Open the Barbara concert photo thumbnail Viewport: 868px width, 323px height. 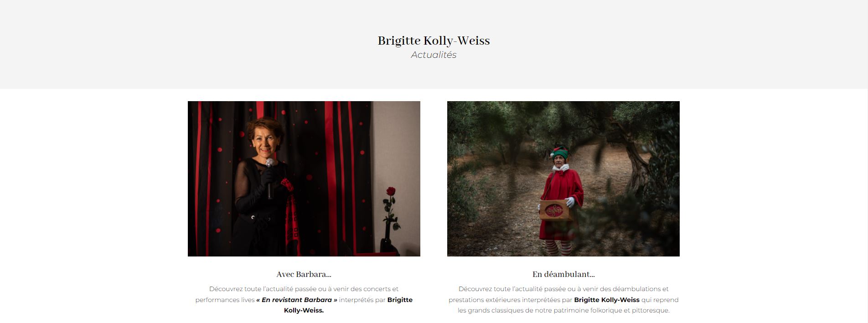pyautogui.click(x=304, y=179)
